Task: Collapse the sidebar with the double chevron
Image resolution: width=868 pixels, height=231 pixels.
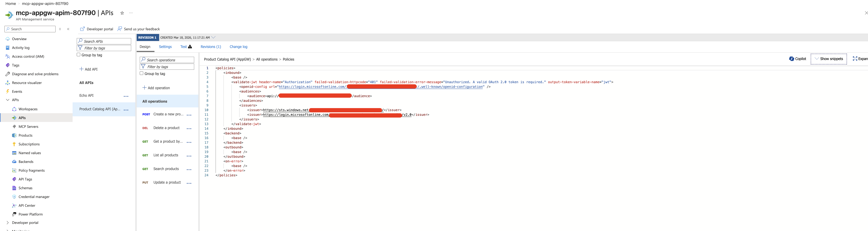Action: point(68,29)
